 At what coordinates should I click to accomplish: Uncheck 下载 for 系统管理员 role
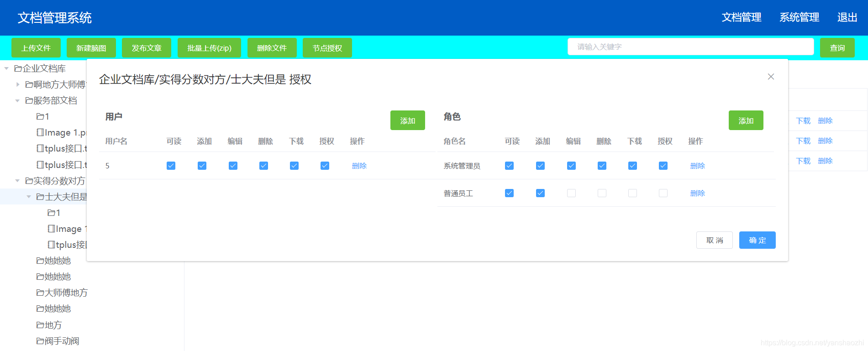(x=632, y=166)
